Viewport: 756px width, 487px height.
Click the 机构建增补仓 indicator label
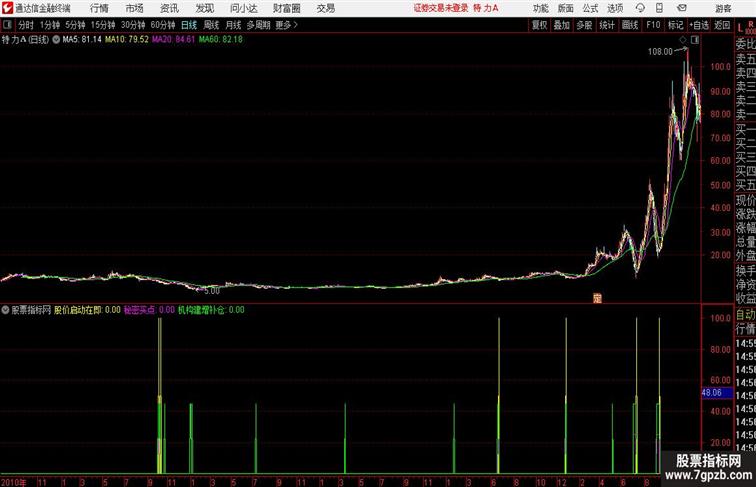point(202,310)
